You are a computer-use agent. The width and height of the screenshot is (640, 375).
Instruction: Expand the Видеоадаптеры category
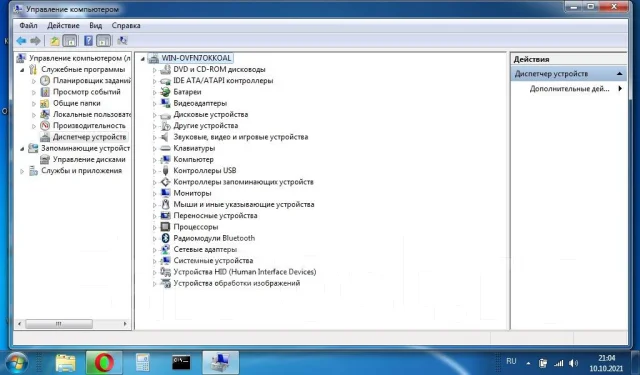154,104
